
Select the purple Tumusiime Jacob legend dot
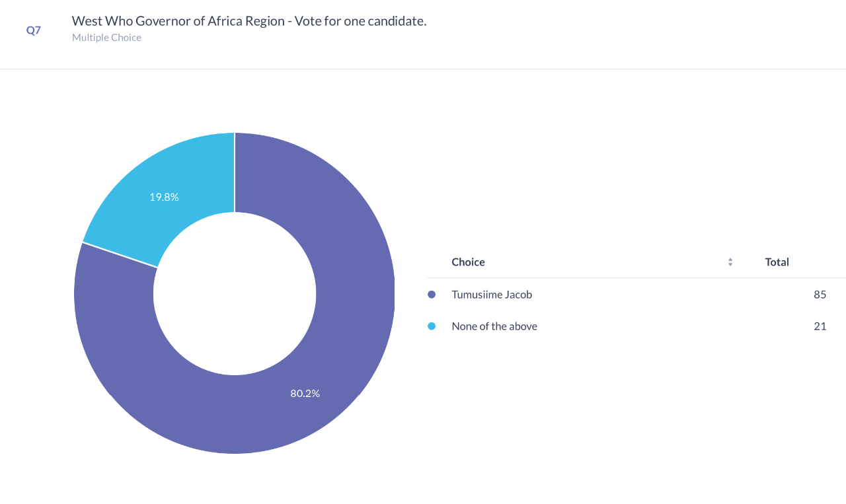tap(432, 295)
